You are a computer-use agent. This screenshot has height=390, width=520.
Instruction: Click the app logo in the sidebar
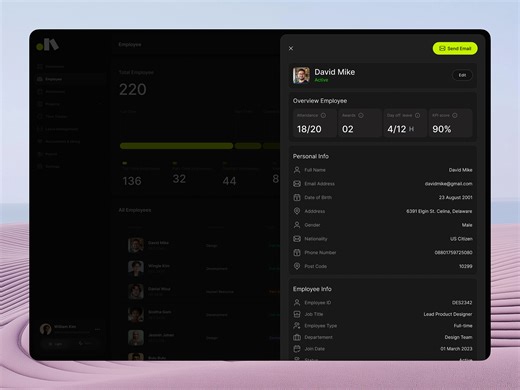point(48,45)
